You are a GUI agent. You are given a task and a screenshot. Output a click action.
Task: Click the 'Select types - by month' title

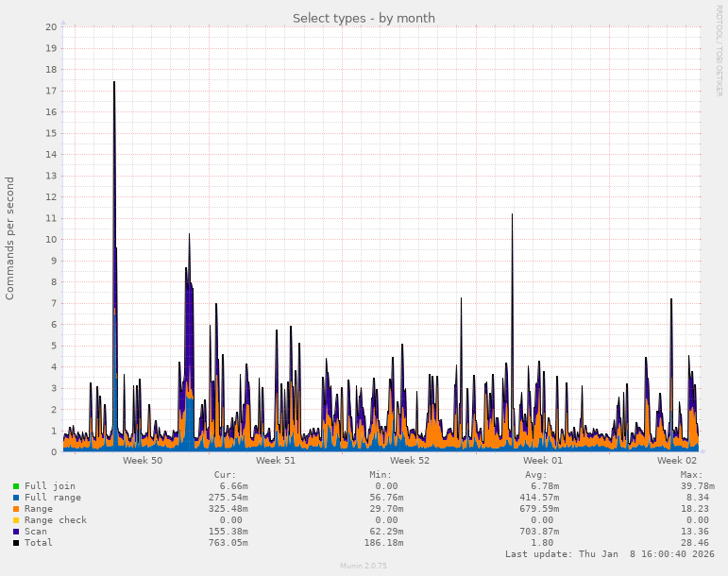364,18
